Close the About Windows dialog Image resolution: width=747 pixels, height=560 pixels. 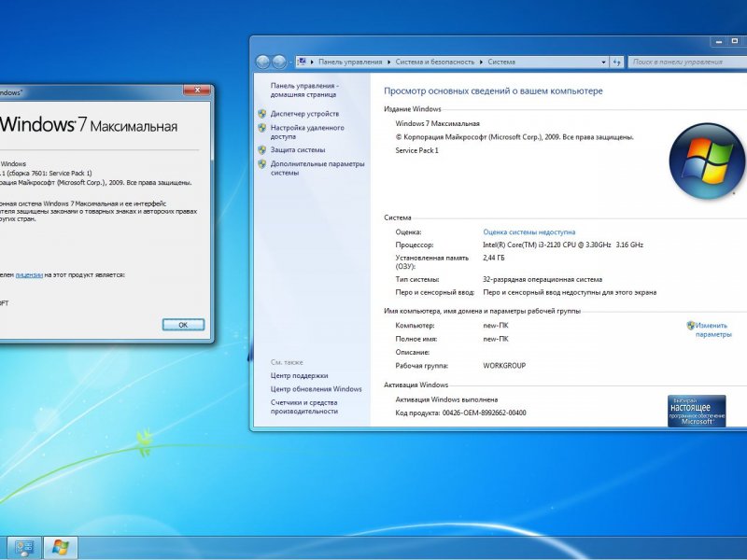(197, 90)
